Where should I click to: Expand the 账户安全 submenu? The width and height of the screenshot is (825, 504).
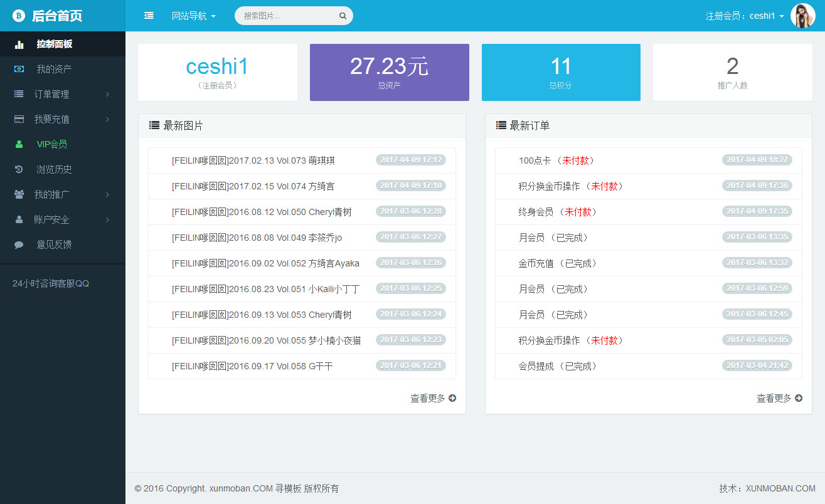(63, 219)
